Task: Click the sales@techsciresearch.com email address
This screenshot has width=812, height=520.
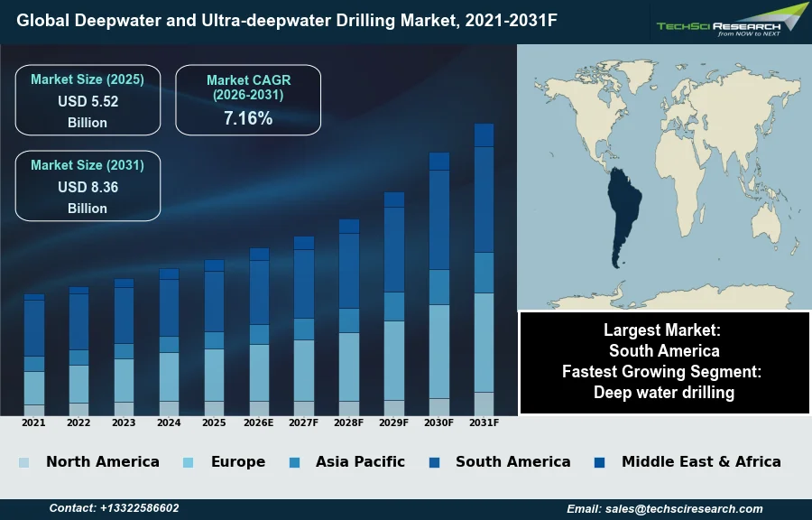Action: [664, 509]
